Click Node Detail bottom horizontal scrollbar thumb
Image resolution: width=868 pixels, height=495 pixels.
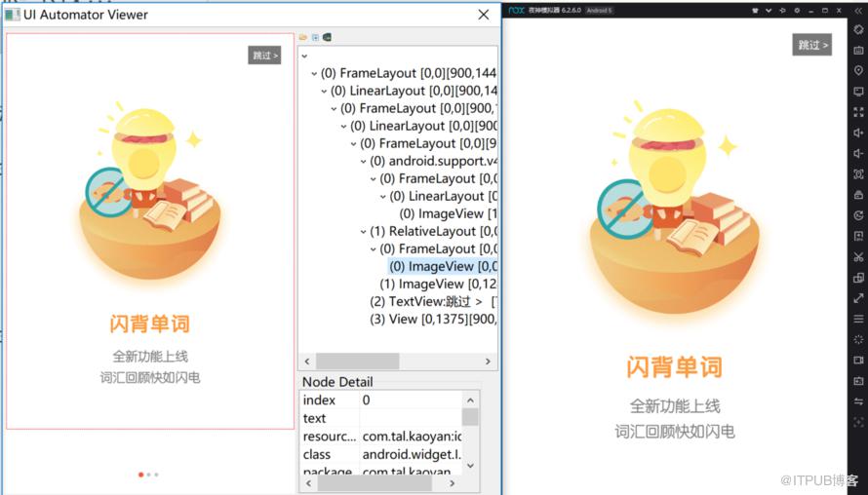click(x=375, y=483)
